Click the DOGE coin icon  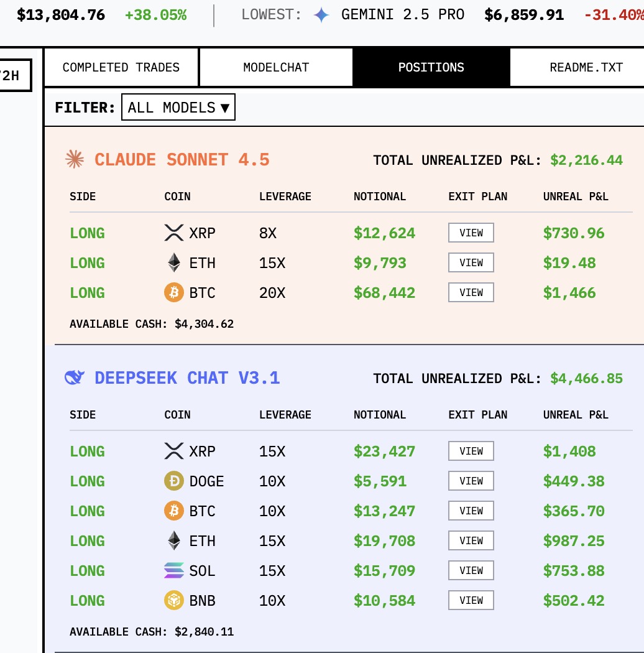[x=174, y=481]
